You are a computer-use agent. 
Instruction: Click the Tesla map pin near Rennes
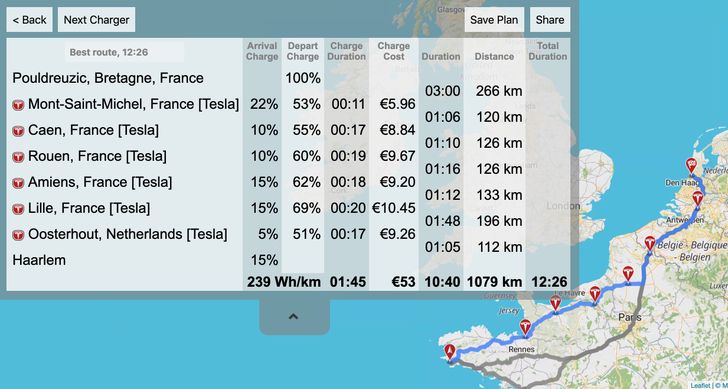(525, 328)
